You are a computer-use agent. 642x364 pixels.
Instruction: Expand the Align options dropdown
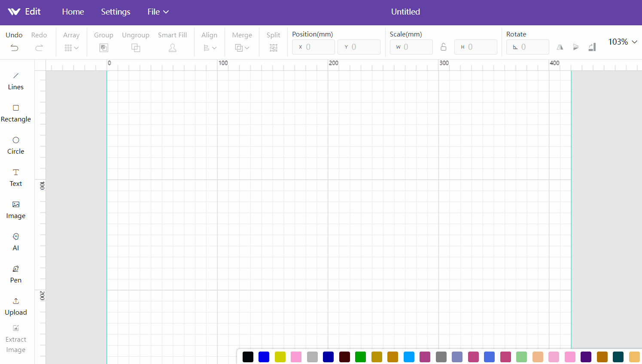(x=210, y=48)
